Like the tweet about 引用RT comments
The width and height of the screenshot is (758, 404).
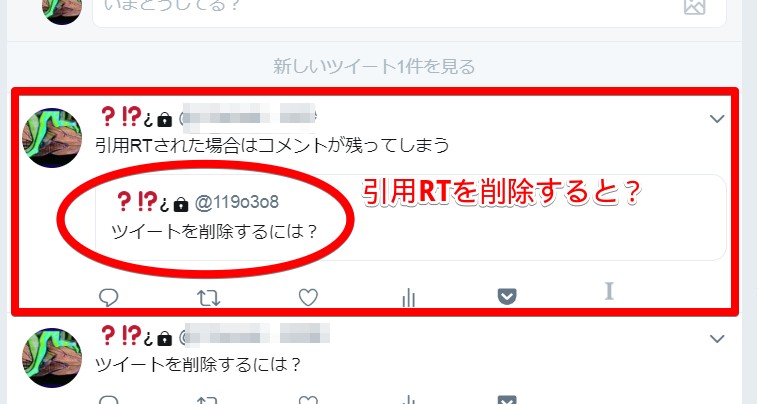pyautogui.click(x=308, y=298)
